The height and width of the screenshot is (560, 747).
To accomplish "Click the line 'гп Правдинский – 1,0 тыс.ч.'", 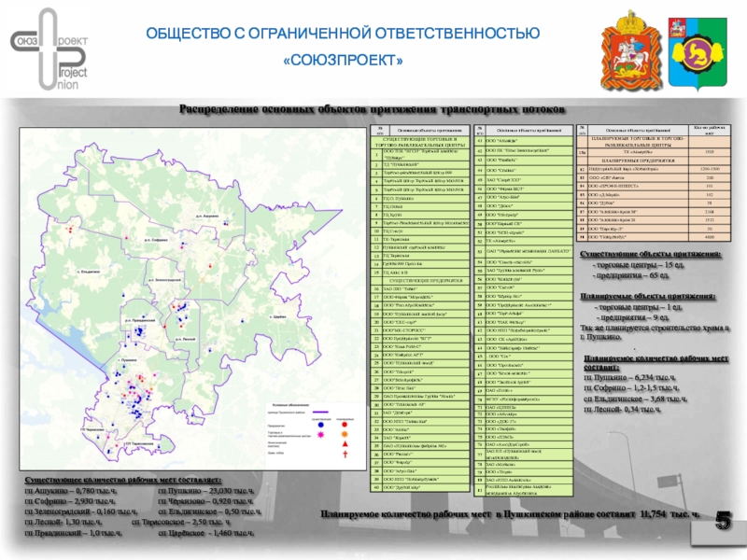I will point(74,533).
